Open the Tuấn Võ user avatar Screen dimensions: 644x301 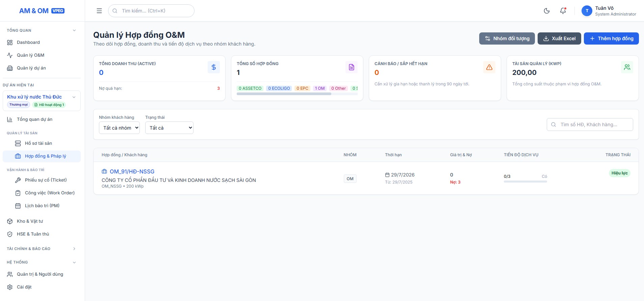point(587,11)
